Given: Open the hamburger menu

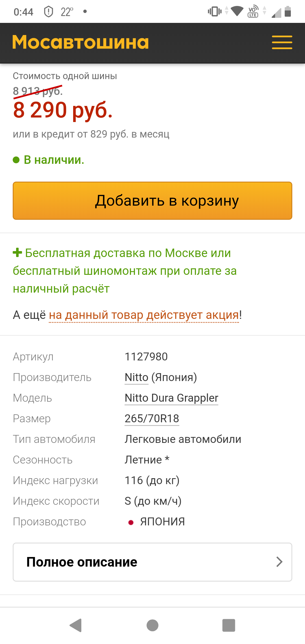Looking at the screenshot, I should tap(282, 42).
